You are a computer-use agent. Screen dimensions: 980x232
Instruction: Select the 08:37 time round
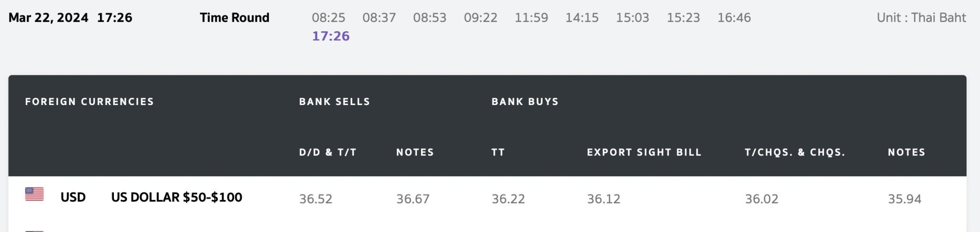[379, 18]
